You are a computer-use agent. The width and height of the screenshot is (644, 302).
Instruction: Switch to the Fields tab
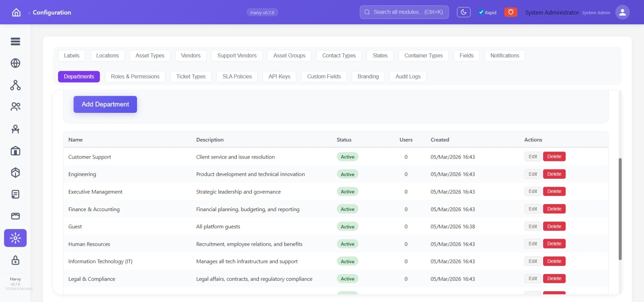point(467,55)
